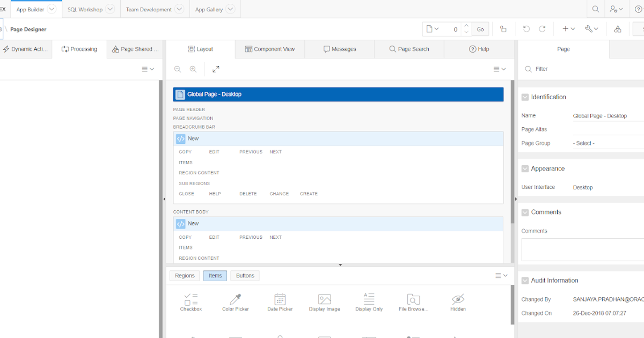Click the page number stepper up arrow
This screenshot has height=338, width=644.
(x=466, y=26)
